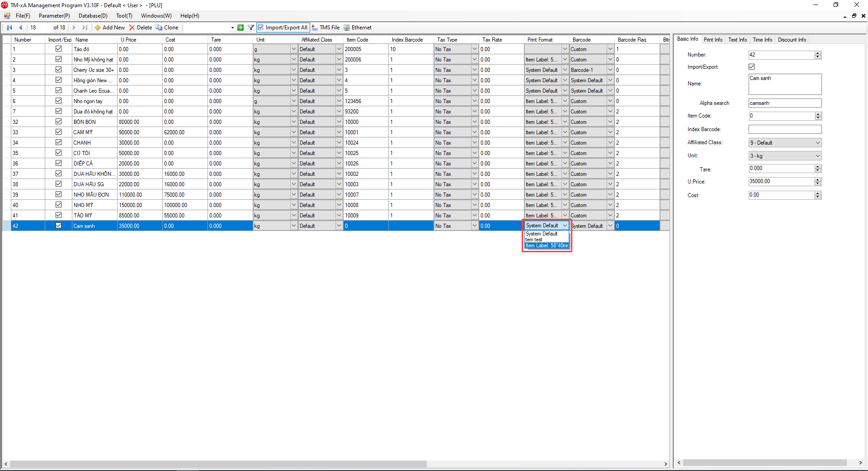Click the Alpha search input field
Screen dimensions: 868x471
[x=785, y=103]
